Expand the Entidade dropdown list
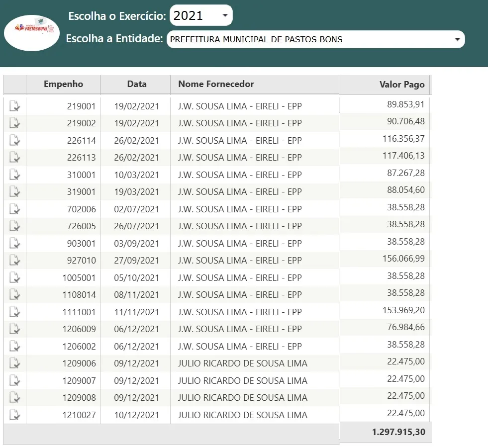Screen dimensions: 488x448 click(x=315, y=39)
